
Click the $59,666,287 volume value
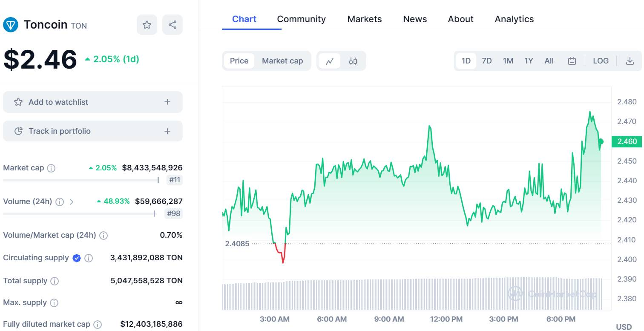159,201
